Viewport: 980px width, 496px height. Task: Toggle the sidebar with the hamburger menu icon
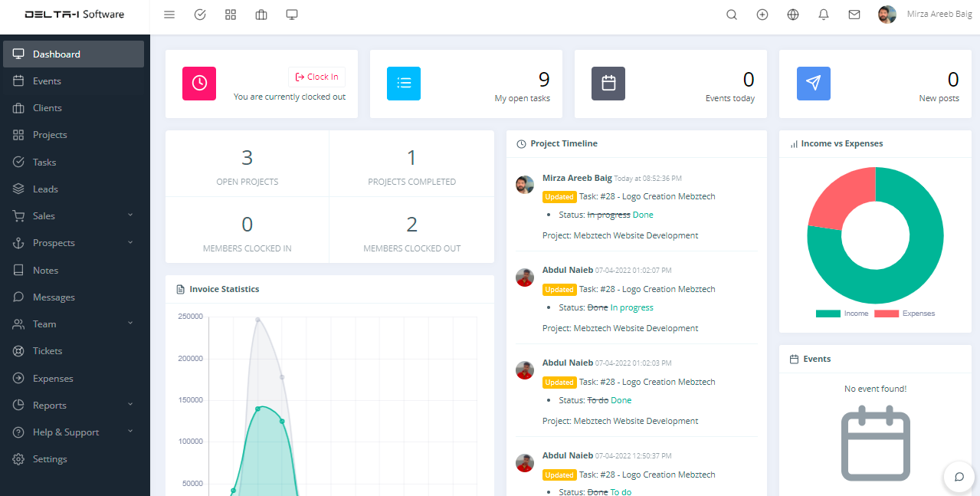(x=169, y=15)
